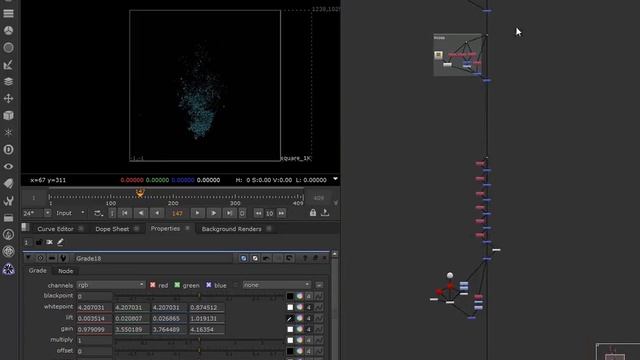640x360 pixels.
Task: Open the 'none' extra channel dropdown
Action: coord(276,285)
